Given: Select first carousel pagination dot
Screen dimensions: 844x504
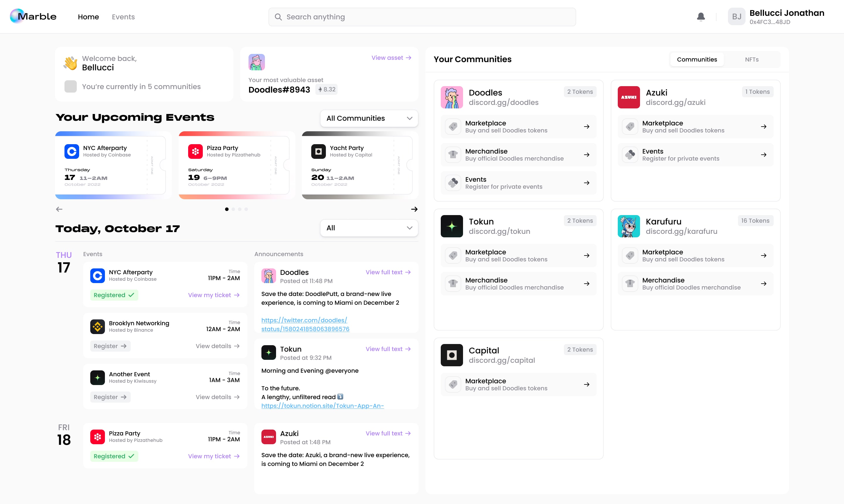Looking at the screenshot, I should [x=227, y=209].
